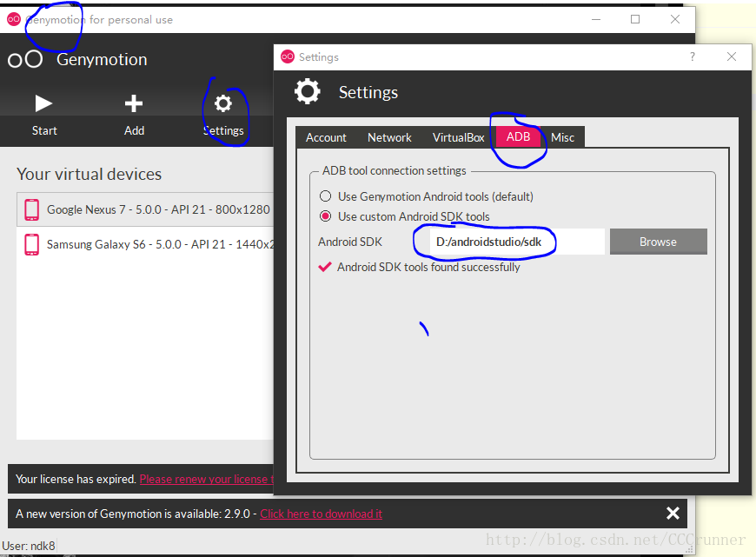Select Samsung Galaxy S6 - 5.0.0 device row
756x557 pixels.
144,244
